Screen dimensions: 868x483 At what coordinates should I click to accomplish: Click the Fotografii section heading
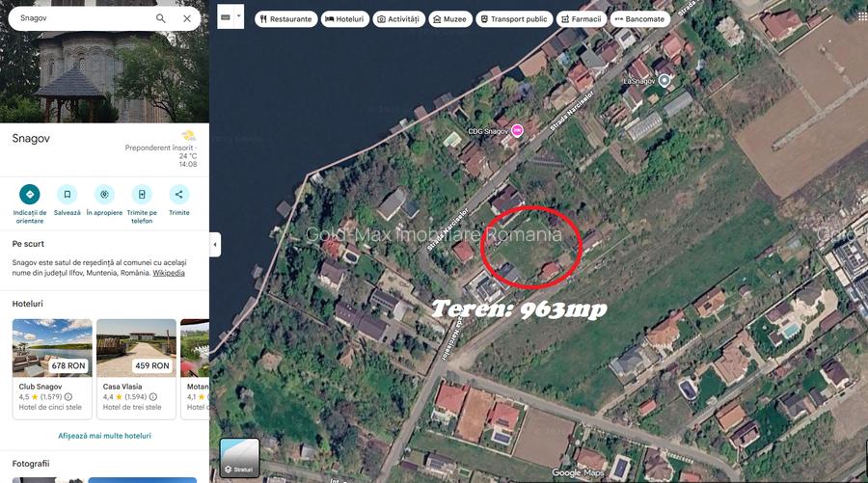(x=31, y=464)
